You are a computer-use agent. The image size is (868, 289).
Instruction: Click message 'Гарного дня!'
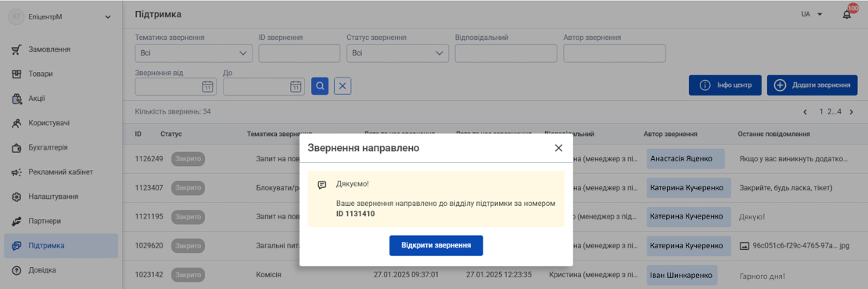point(762,276)
